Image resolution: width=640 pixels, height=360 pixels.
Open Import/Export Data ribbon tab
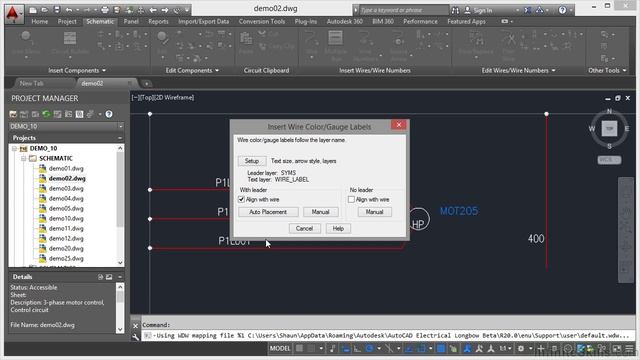pyautogui.click(x=203, y=21)
